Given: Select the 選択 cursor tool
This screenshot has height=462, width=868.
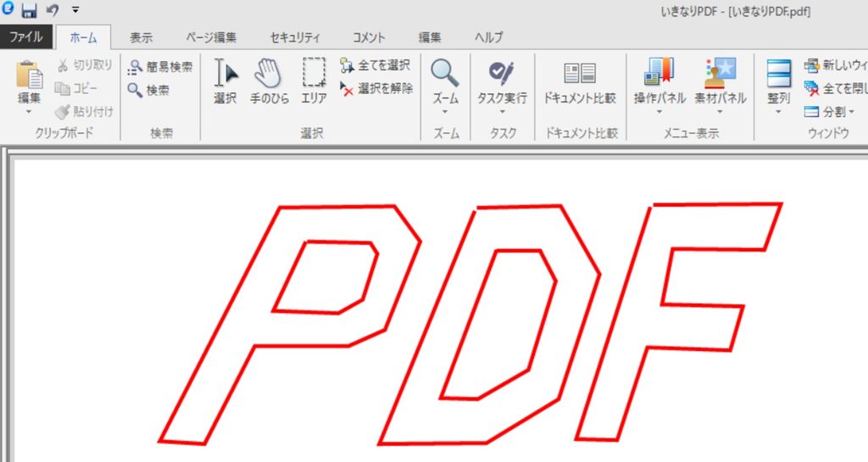Looking at the screenshot, I should point(225,81).
